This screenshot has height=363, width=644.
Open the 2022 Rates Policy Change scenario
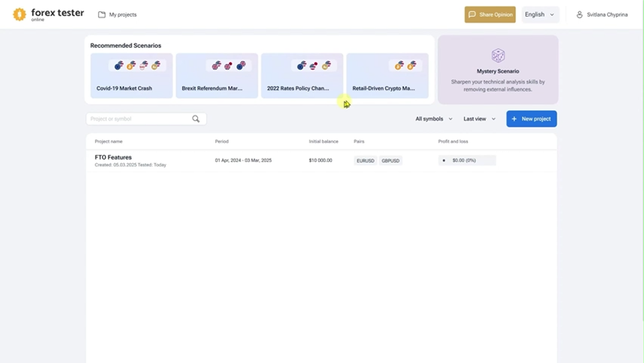click(302, 76)
